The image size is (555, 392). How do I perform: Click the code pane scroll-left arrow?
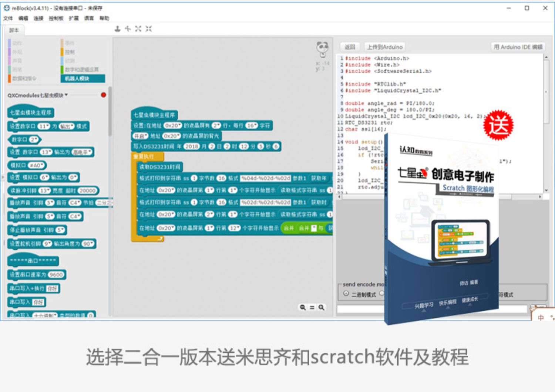(x=339, y=197)
